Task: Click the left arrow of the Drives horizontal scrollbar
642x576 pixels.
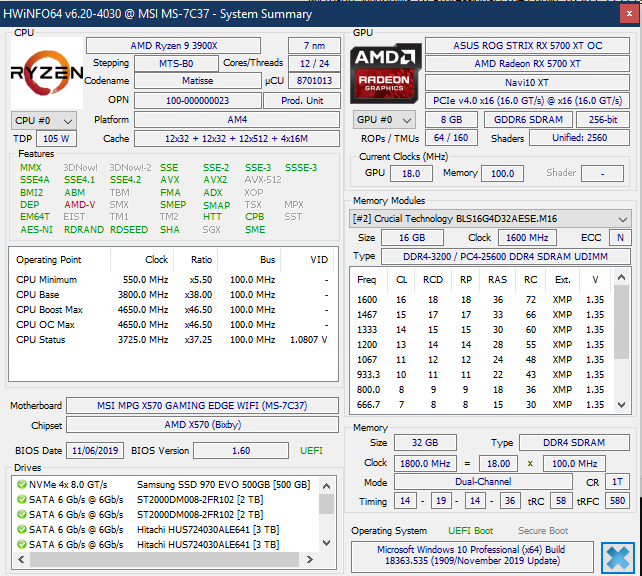Action: pyautogui.click(x=21, y=559)
